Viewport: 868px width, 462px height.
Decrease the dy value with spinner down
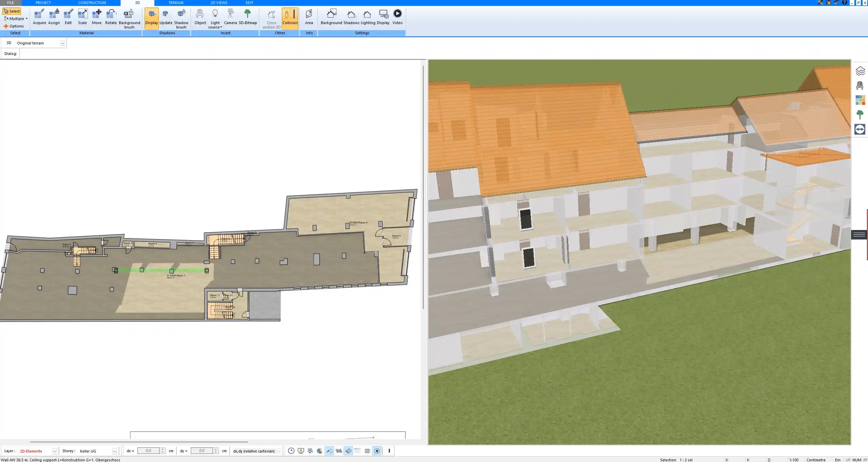click(x=216, y=453)
